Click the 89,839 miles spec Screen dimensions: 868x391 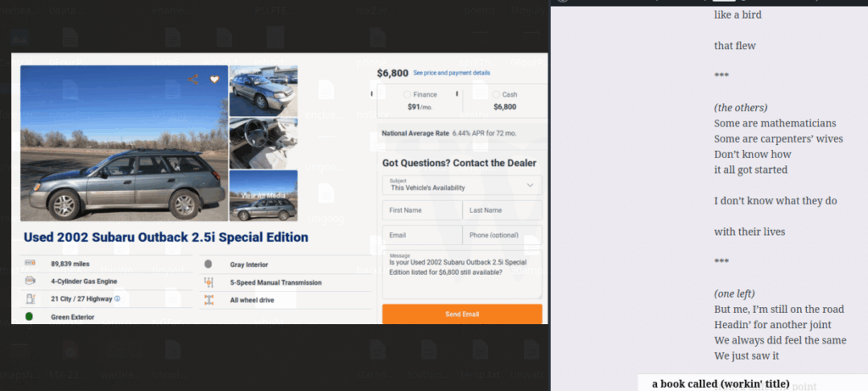click(x=70, y=264)
